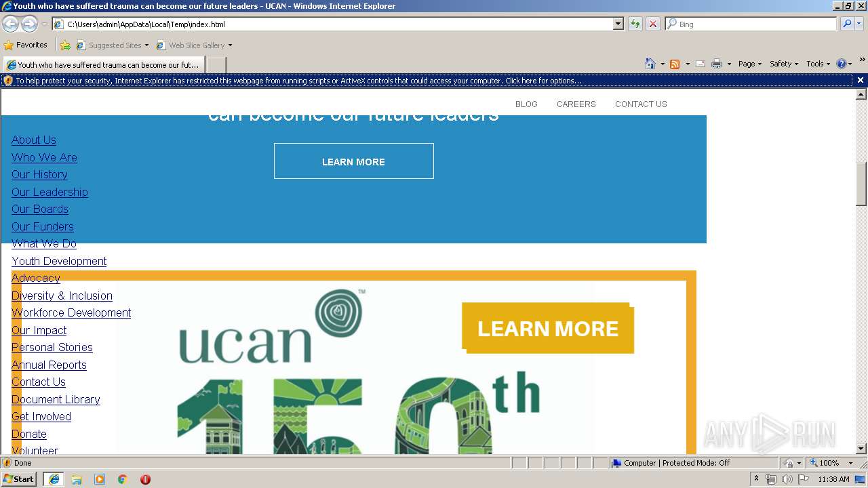
Task: Click the scrollbar down arrow
Action: tap(861, 448)
